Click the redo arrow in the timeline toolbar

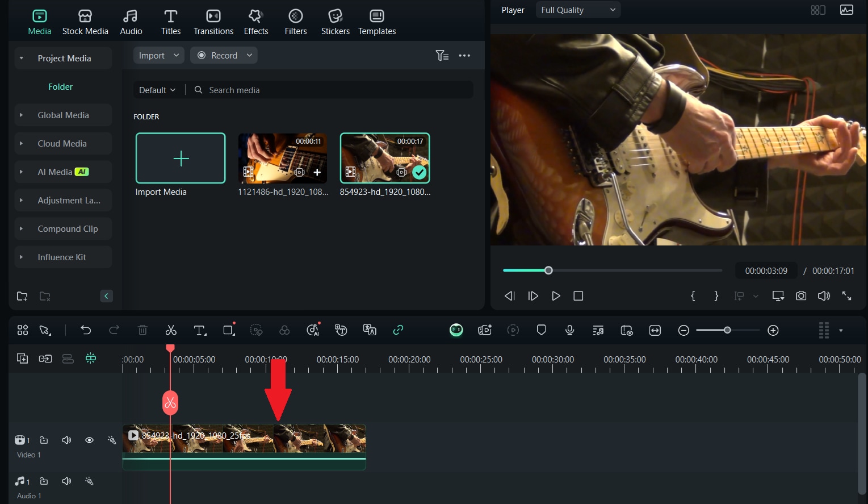point(114,330)
